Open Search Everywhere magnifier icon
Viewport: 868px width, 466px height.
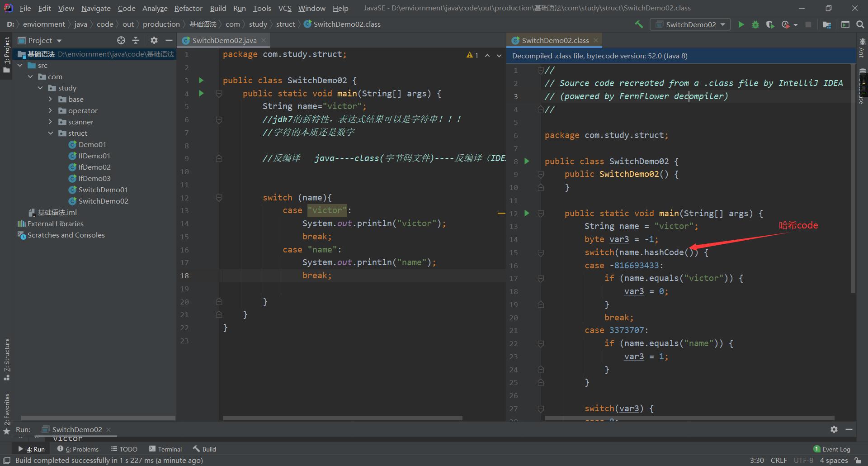[x=860, y=24]
